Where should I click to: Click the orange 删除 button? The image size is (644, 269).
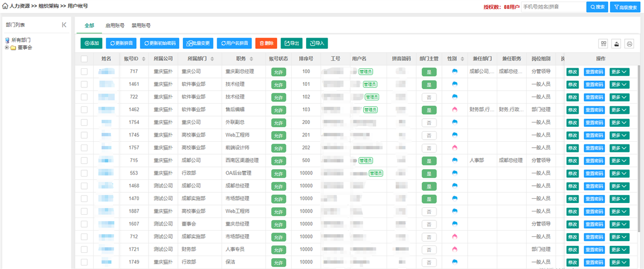click(266, 43)
